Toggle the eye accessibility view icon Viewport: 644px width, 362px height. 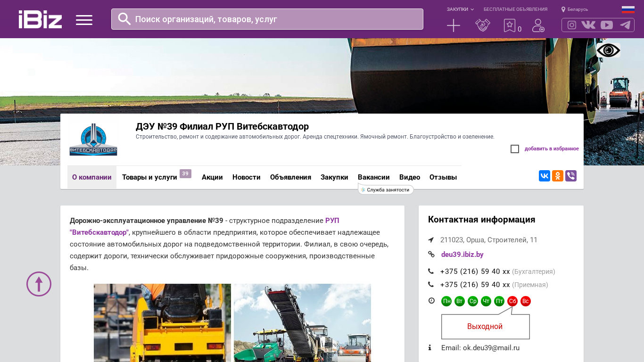click(608, 50)
